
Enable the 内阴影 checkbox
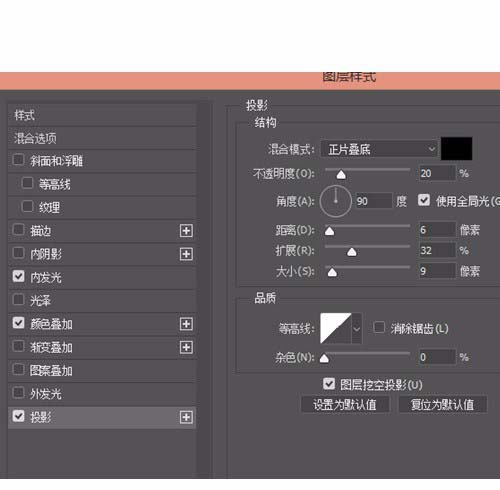(x=18, y=253)
